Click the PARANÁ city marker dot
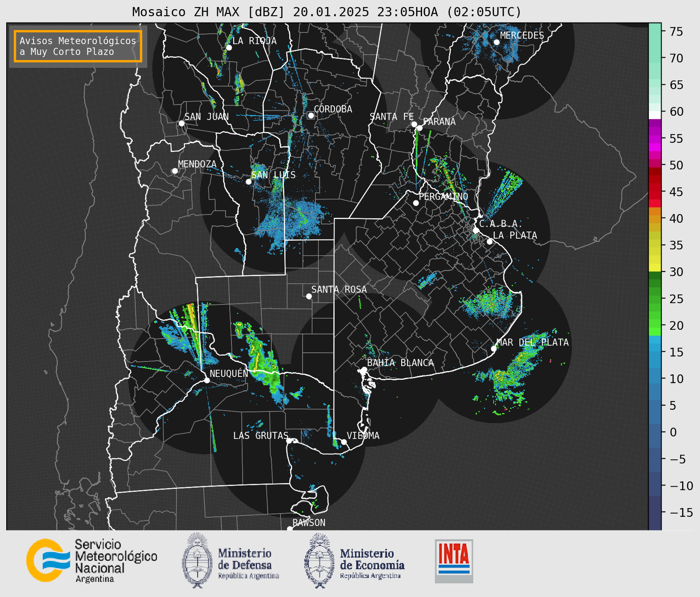This screenshot has width=700, height=597. click(x=420, y=128)
